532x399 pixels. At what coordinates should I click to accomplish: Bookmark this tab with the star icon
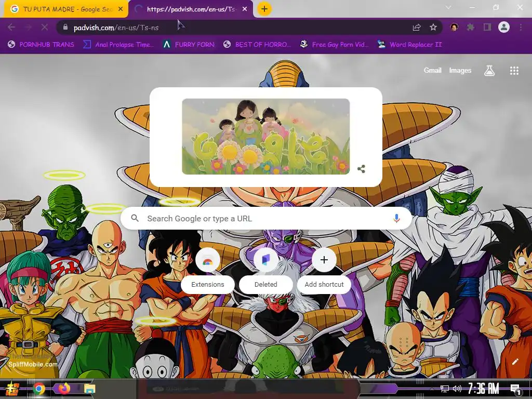pos(433,27)
